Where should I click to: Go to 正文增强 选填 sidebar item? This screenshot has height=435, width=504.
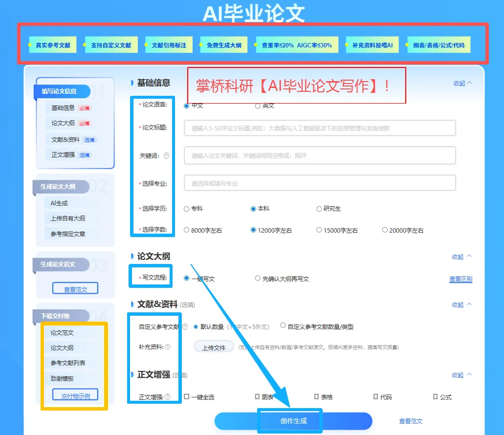tap(70, 155)
